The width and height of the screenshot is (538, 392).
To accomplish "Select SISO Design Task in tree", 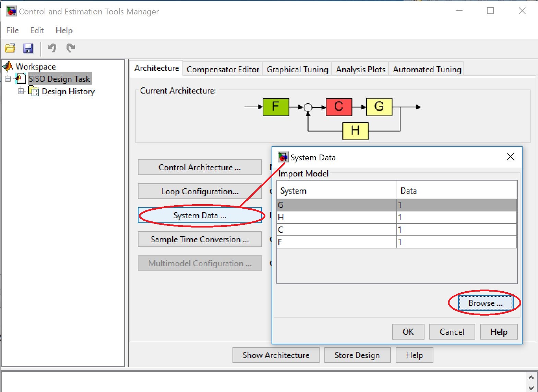I will pyautogui.click(x=59, y=79).
